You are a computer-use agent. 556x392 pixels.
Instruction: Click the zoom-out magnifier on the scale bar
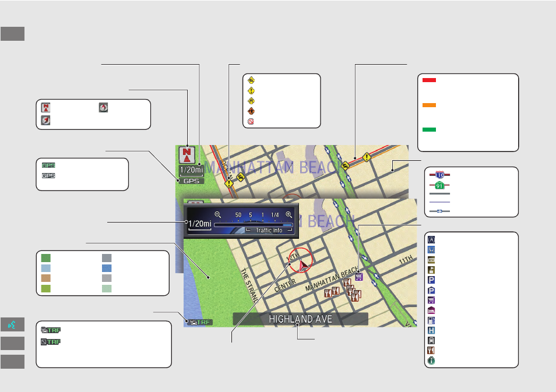tap(218, 214)
